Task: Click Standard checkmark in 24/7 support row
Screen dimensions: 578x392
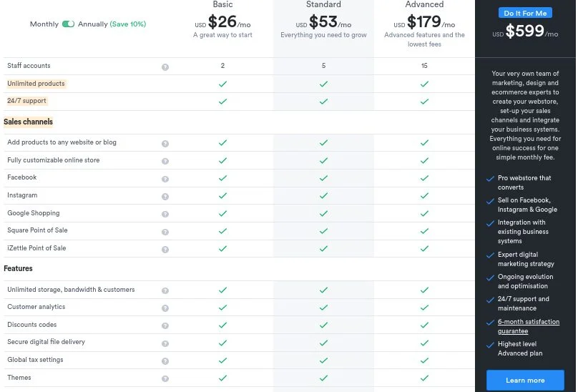Action: click(x=323, y=102)
